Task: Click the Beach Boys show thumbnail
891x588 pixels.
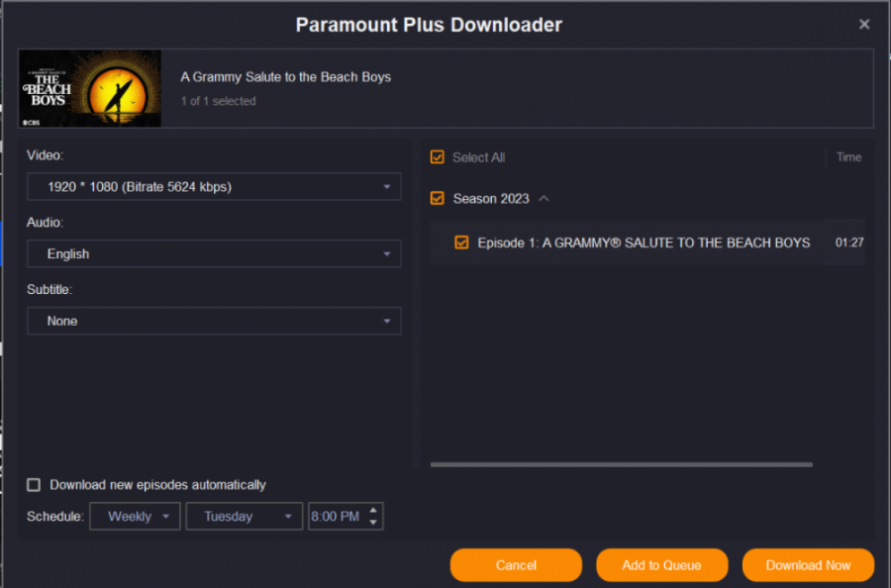Action: click(90, 88)
